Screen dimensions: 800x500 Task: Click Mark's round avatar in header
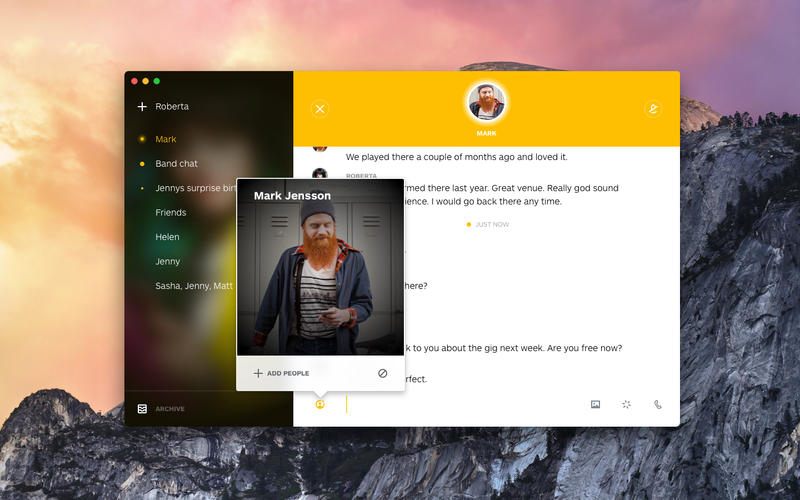[x=486, y=102]
